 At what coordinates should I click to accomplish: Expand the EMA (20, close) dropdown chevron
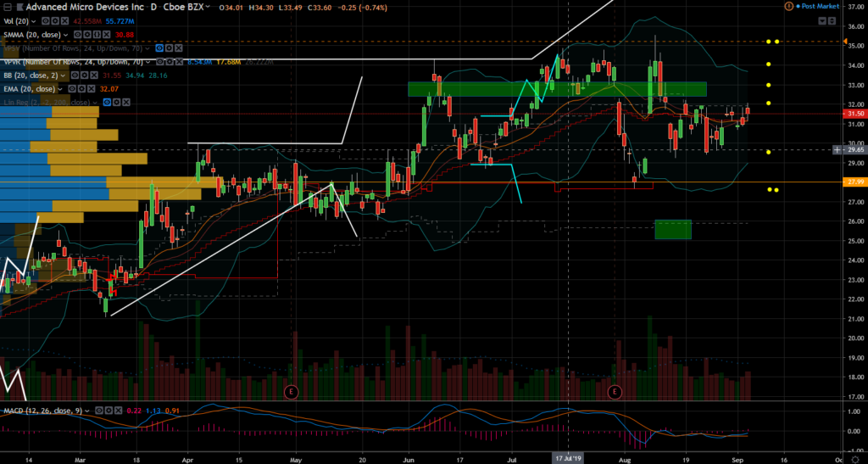coord(60,89)
